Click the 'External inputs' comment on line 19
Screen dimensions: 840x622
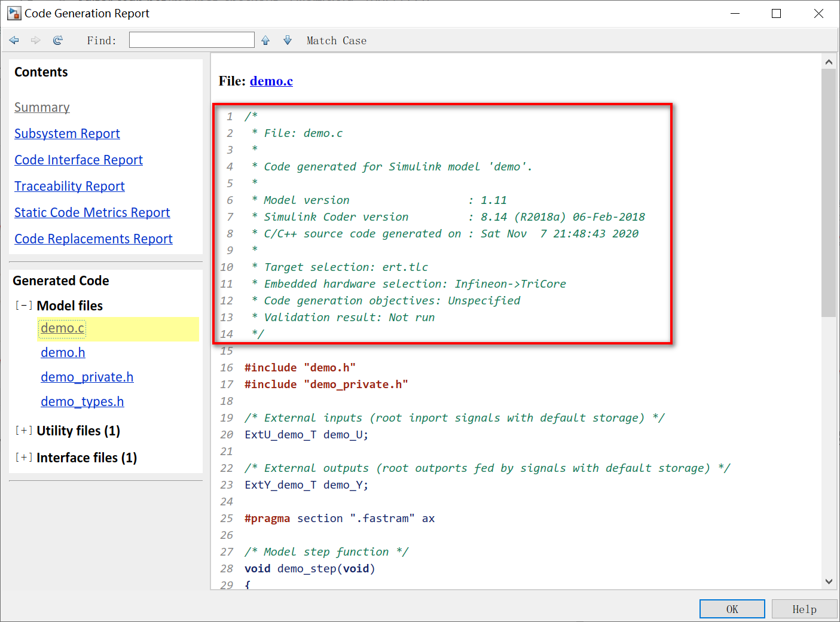click(x=454, y=417)
